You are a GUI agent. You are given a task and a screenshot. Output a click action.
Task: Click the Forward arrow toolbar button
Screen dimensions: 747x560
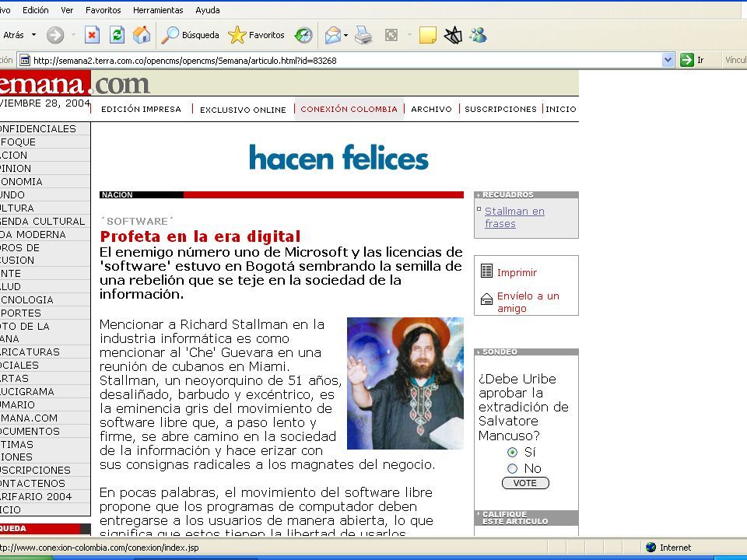pos(55,35)
